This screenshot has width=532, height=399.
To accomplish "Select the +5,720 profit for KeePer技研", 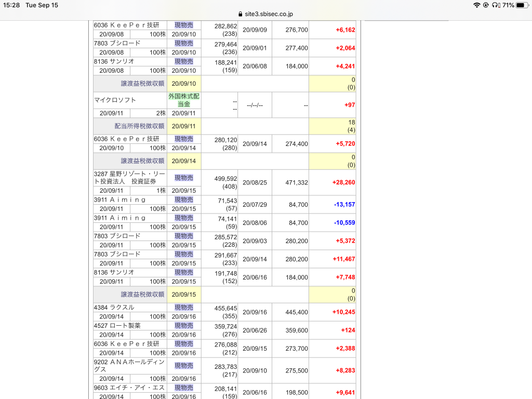I will coord(345,144).
